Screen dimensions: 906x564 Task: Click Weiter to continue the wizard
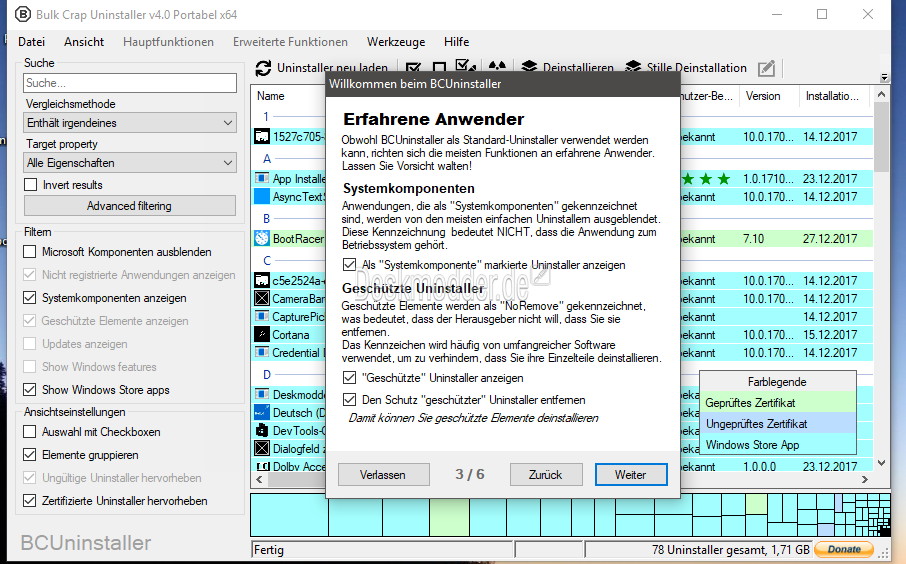coord(631,474)
